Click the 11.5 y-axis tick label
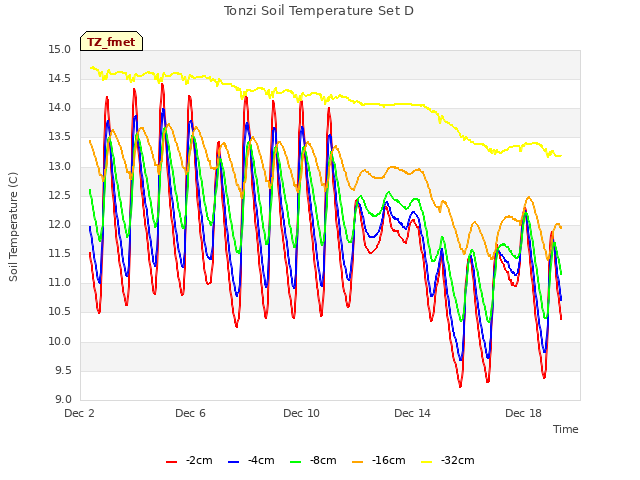 click(60, 253)
